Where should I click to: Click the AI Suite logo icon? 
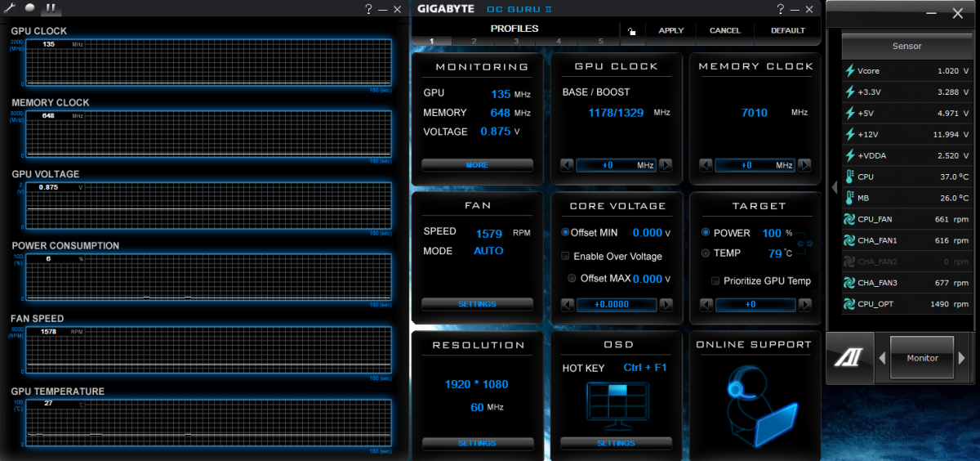click(849, 358)
